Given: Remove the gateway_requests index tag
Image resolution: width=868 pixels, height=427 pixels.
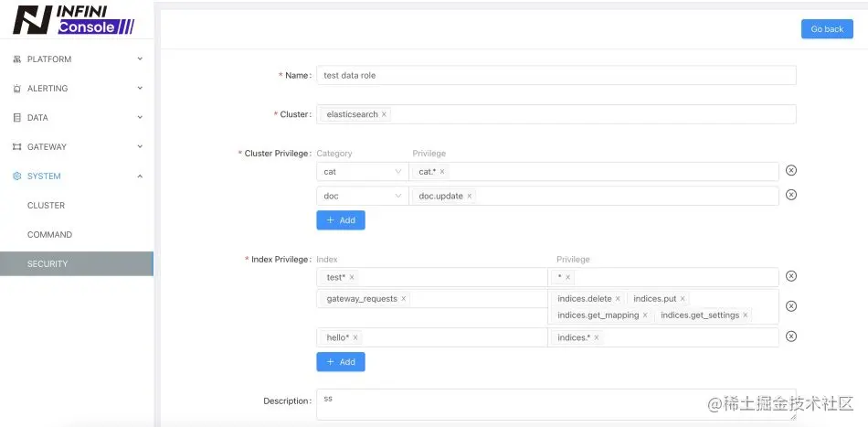Looking at the screenshot, I should [404, 298].
